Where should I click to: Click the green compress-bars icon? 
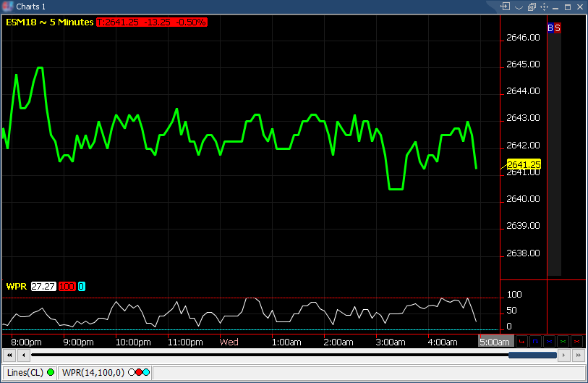[x=563, y=341]
